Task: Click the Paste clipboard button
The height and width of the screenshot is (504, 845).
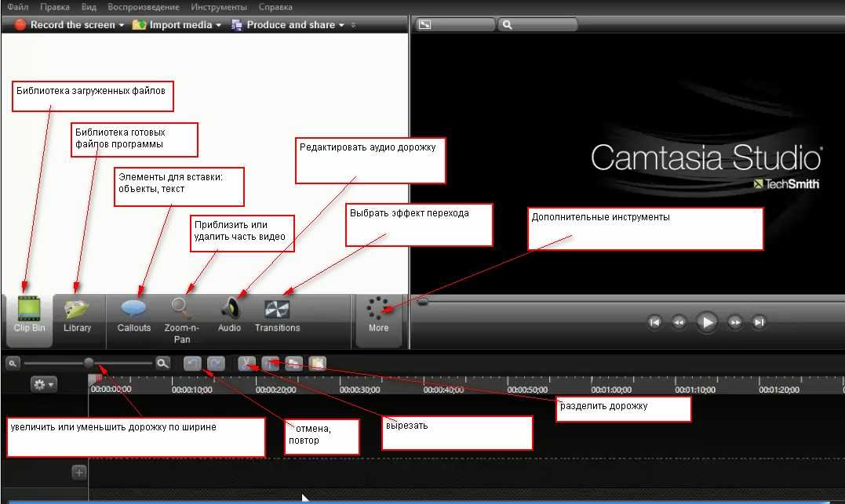Action: (x=318, y=364)
